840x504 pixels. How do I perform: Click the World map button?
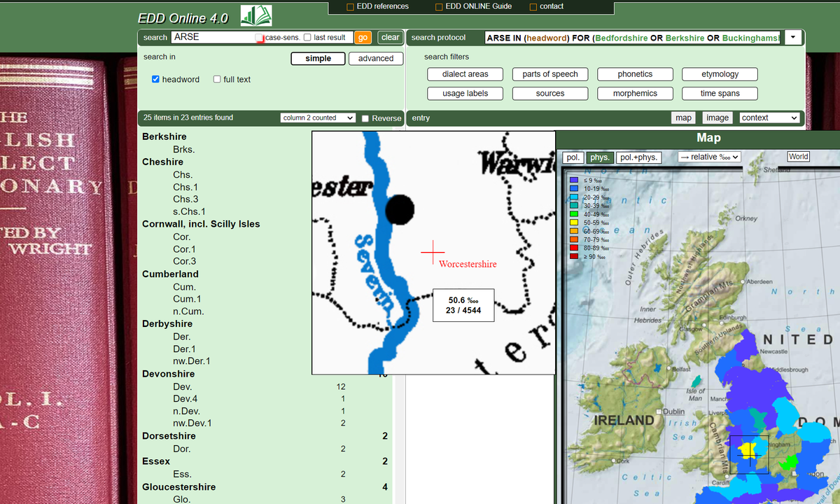click(x=798, y=157)
